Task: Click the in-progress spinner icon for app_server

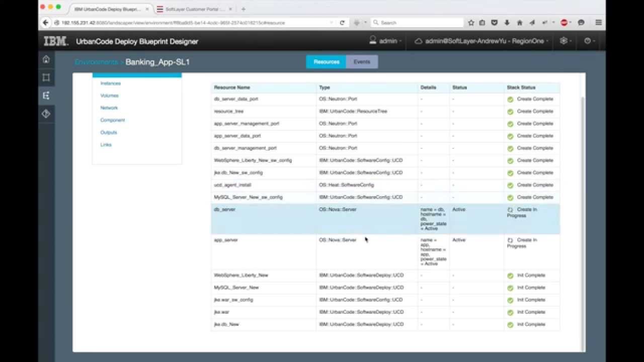Action: pyautogui.click(x=510, y=240)
